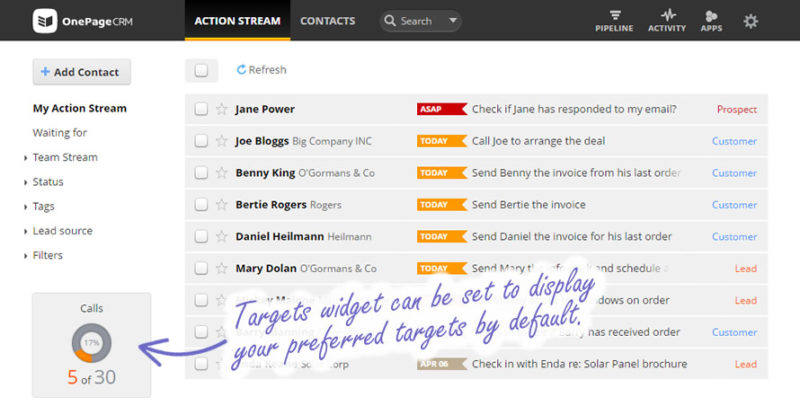The height and width of the screenshot is (415, 800).
Task: Click Lead status on Solar Panel row
Action: click(745, 364)
